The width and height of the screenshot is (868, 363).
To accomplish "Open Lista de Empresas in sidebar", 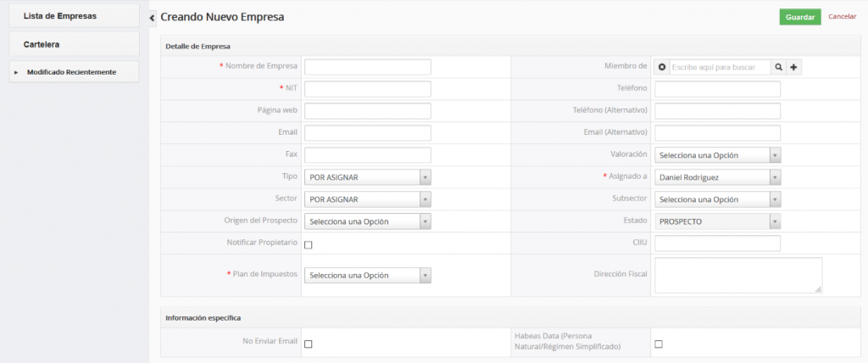I will tap(70, 16).
